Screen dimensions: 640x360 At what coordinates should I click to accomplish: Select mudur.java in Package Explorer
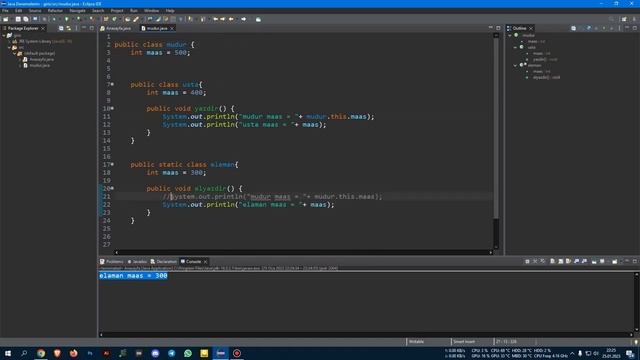[40, 65]
